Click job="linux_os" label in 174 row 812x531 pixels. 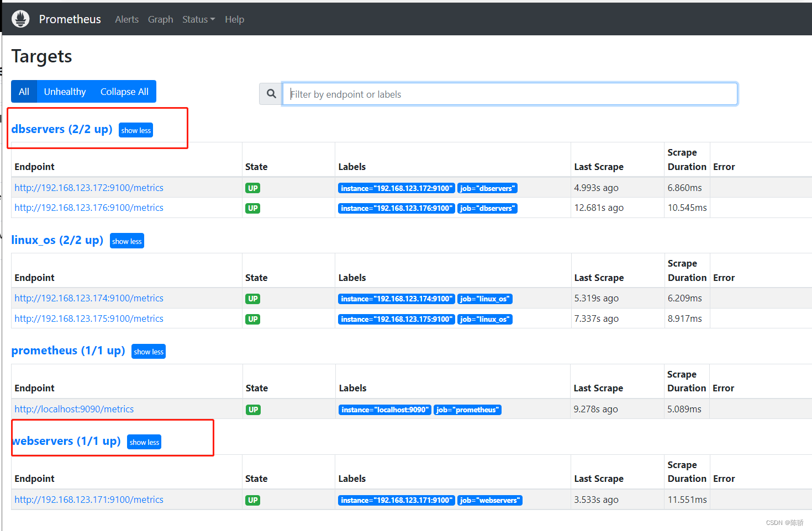(x=485, y=299)
